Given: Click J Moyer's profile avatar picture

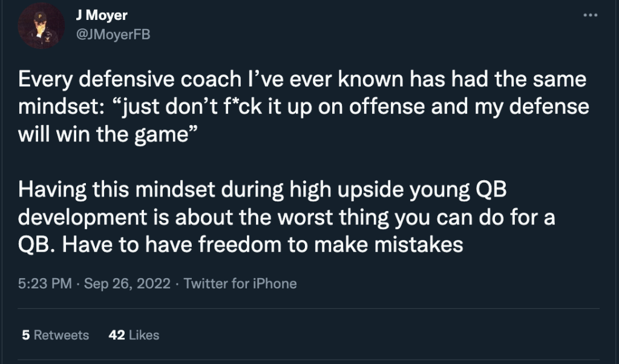Looking at the screenshot, I should pos(41,25).
